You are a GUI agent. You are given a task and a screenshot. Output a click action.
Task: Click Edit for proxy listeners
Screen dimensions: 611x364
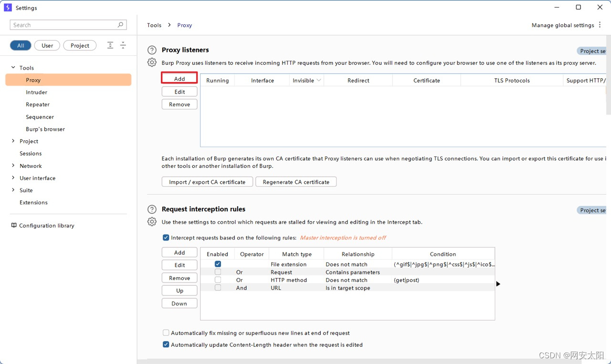[179, 92]
